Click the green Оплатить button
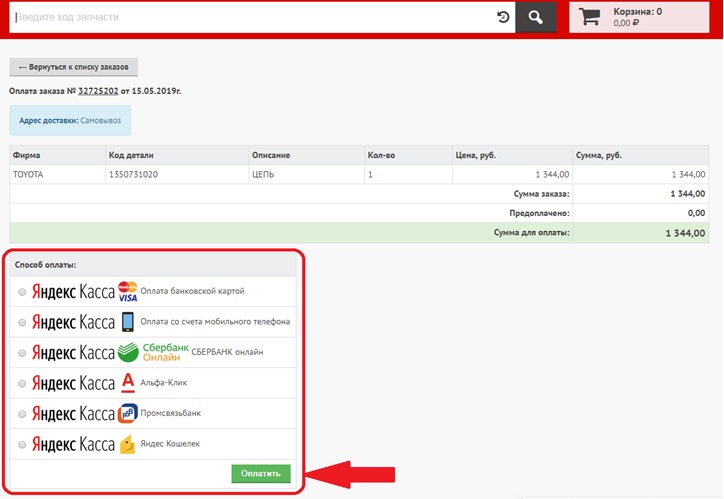The height and width of the screenshot is (499, 724). 261,474
